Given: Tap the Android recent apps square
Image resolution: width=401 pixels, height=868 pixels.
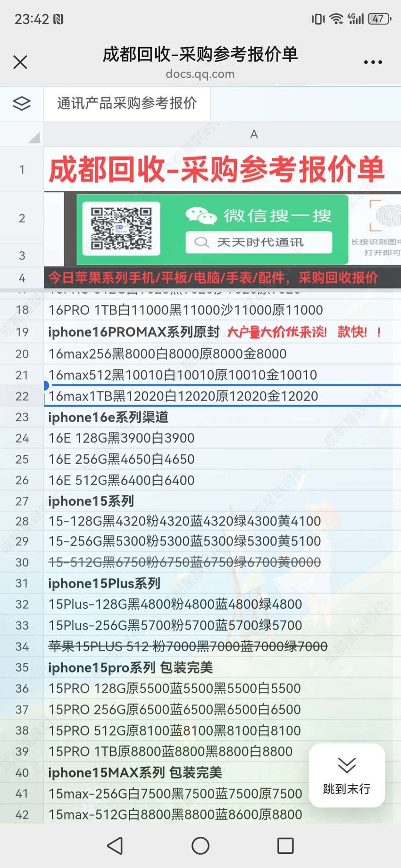Looking at the screenshot, I should pyautogui.click(x=285, y=846).
